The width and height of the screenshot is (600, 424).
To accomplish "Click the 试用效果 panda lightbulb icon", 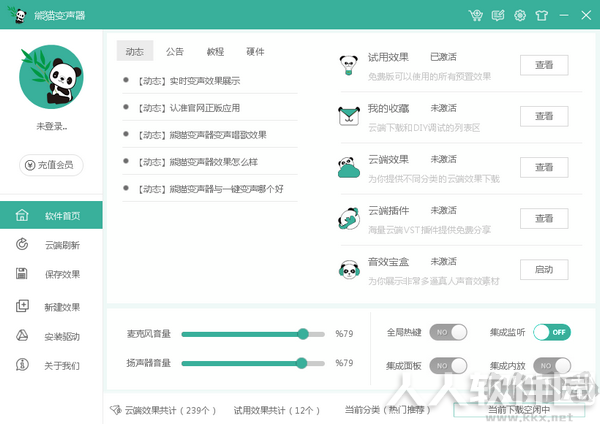I will tap(349, 65).
